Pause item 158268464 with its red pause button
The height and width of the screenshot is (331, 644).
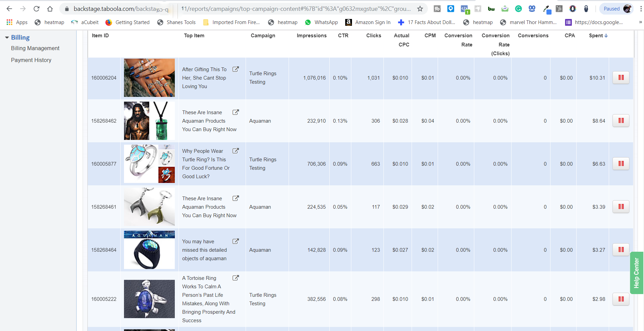621,250
